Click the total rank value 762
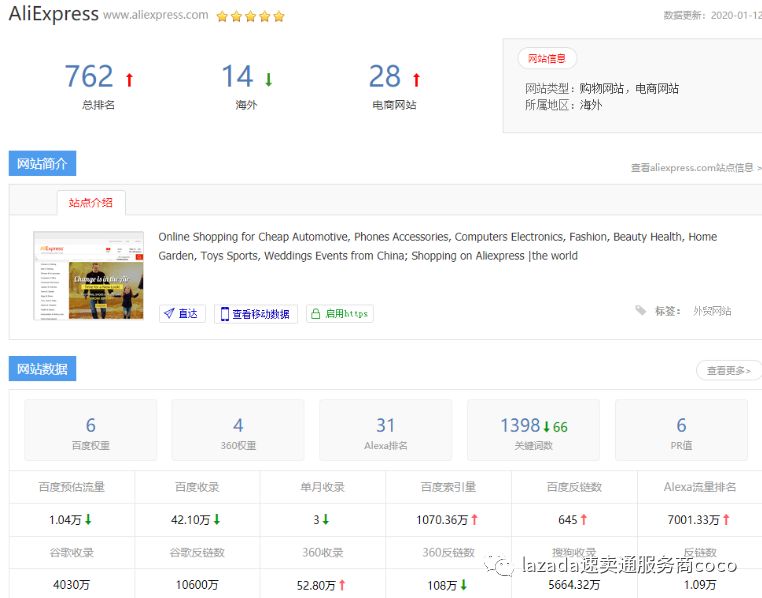Image resolution: width=762 pixels, height=598 pixels. click(x=89, y=76)
